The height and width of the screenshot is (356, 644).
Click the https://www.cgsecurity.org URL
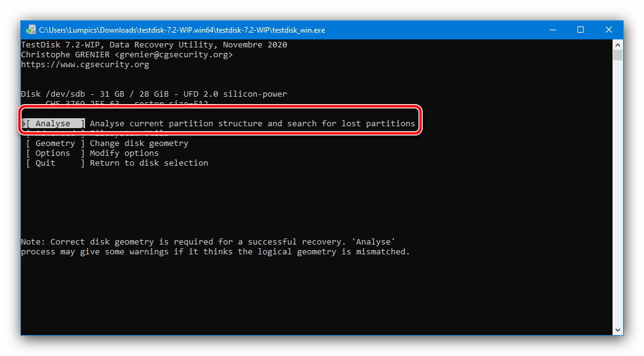tap(85, 65)
